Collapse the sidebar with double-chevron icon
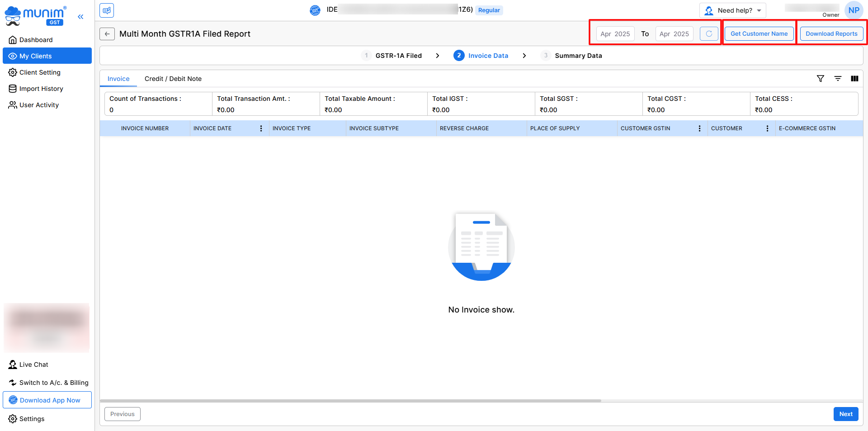This screenshot has width=868, height=431. click(x=80, y=17)
